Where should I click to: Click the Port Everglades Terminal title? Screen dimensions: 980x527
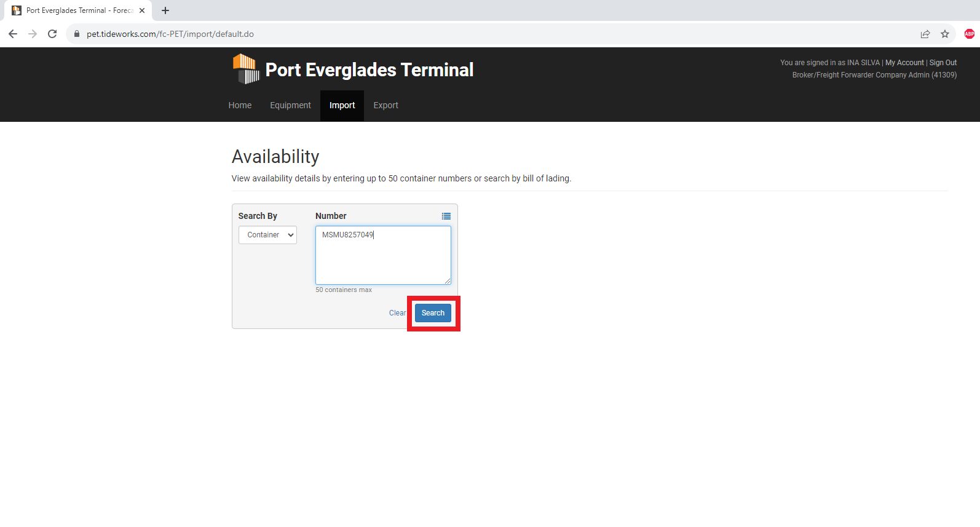coord(369,69)
